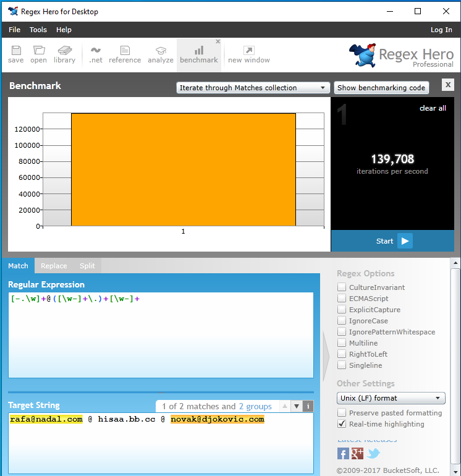Click the 2 groups link

255,406
